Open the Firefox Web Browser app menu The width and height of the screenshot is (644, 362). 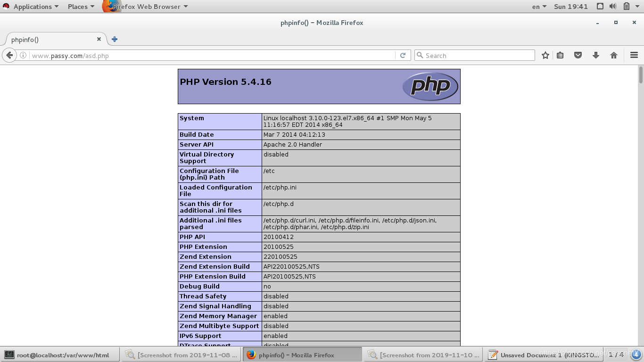pyautogui.click(x=145, y=7)
